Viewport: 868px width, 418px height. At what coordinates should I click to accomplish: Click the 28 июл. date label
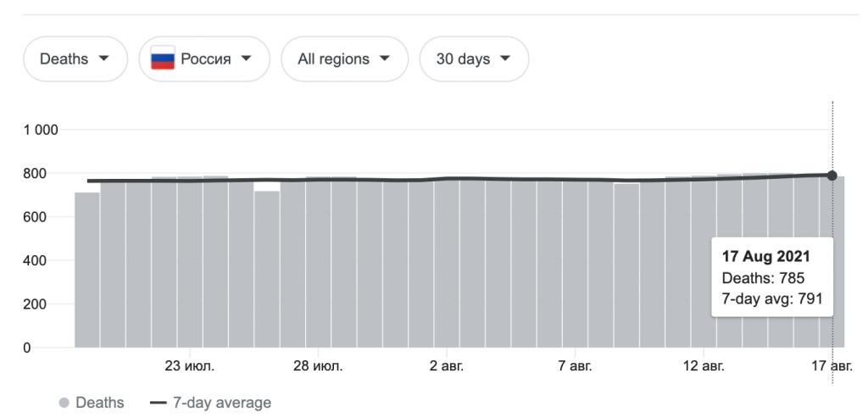click(318, 366)
